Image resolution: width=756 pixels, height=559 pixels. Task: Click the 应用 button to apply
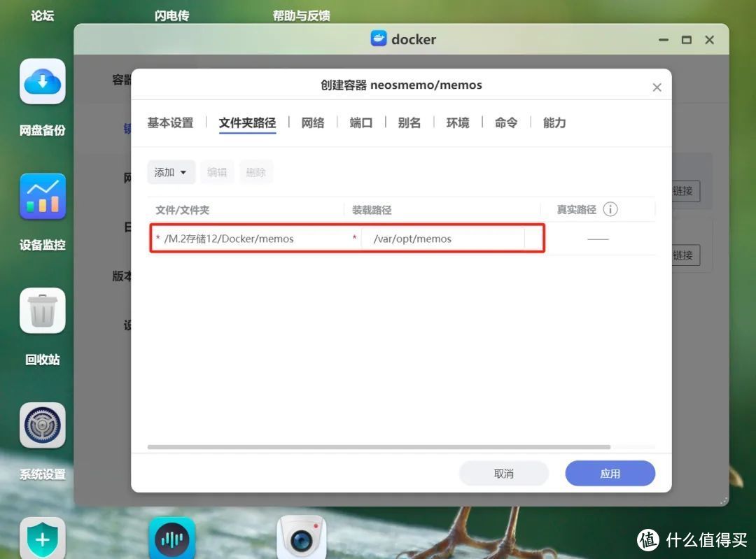tap(610, 473)
